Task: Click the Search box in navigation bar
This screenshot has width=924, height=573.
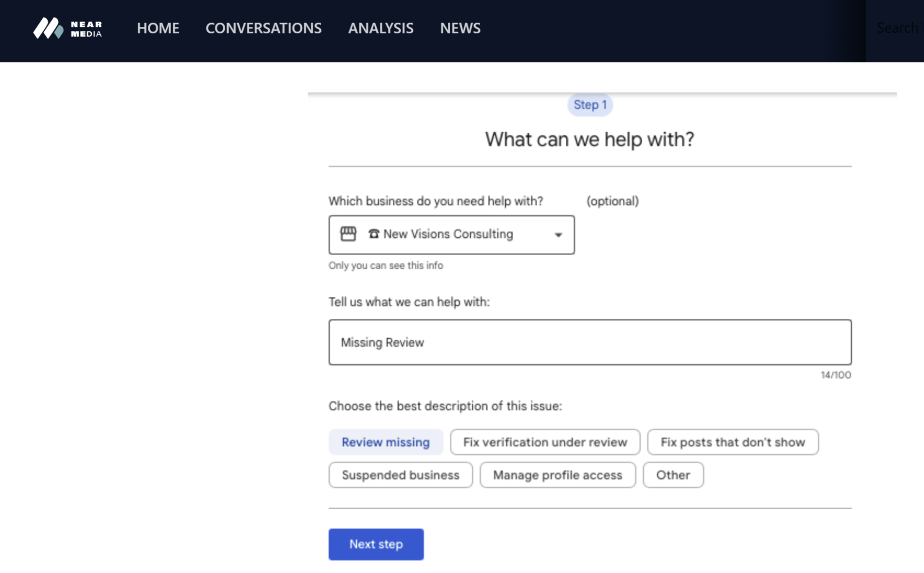Action: 897,28
